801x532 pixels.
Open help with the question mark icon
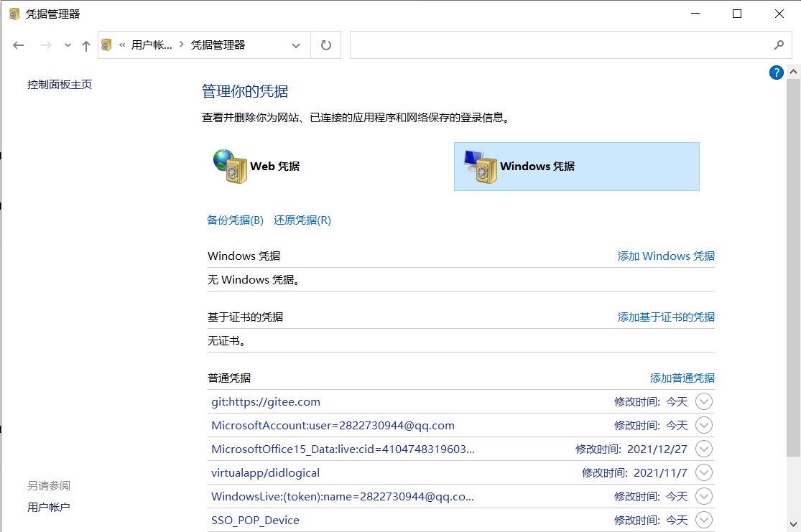coord(776,73)
